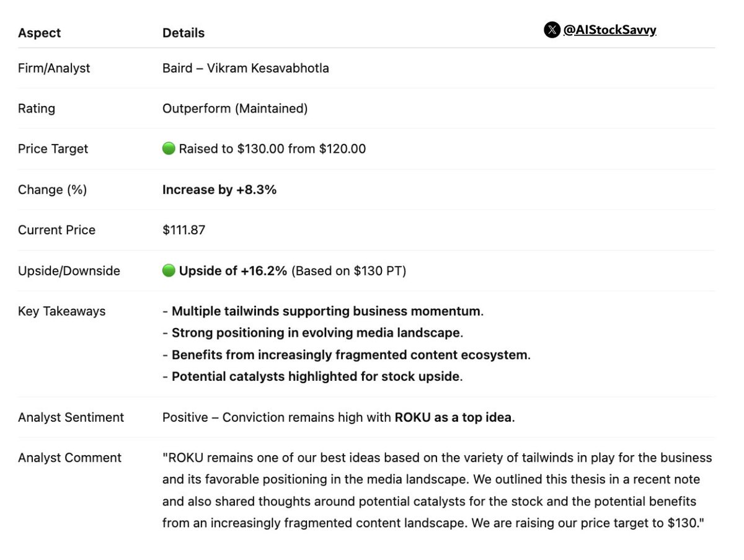Screen dimensions: 744x560
Task: Click the "Strong positioning in evolving media landscape" bullet
Action: click(316, 333)
